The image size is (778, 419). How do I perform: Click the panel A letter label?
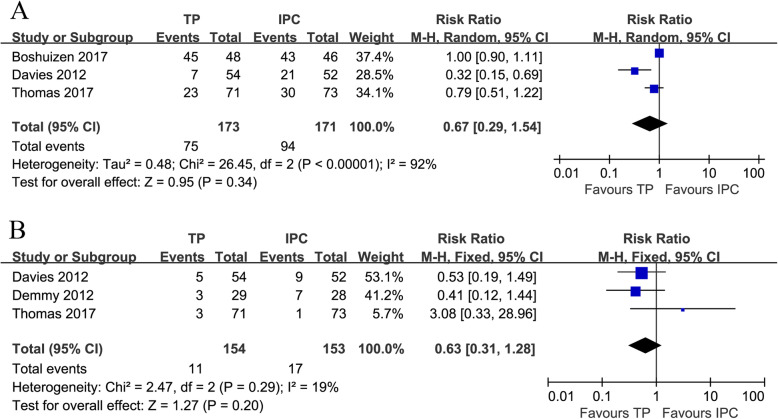pos(21,15)
